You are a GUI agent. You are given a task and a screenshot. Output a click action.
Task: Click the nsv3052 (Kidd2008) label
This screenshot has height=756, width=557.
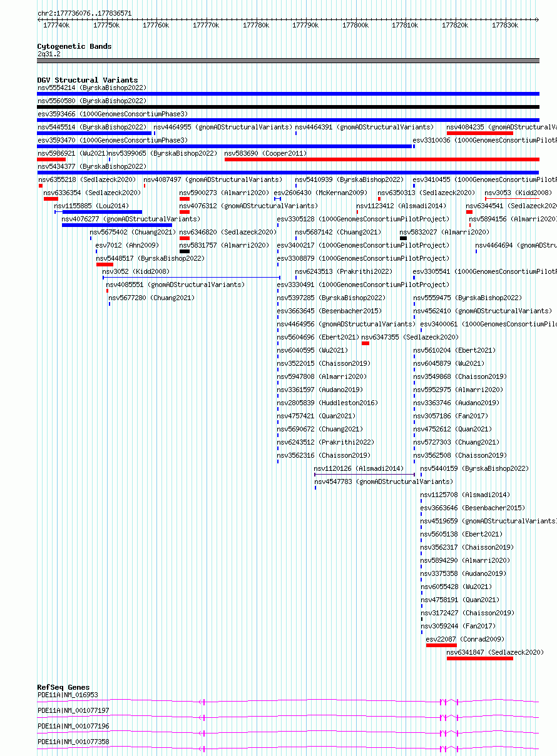136,271
